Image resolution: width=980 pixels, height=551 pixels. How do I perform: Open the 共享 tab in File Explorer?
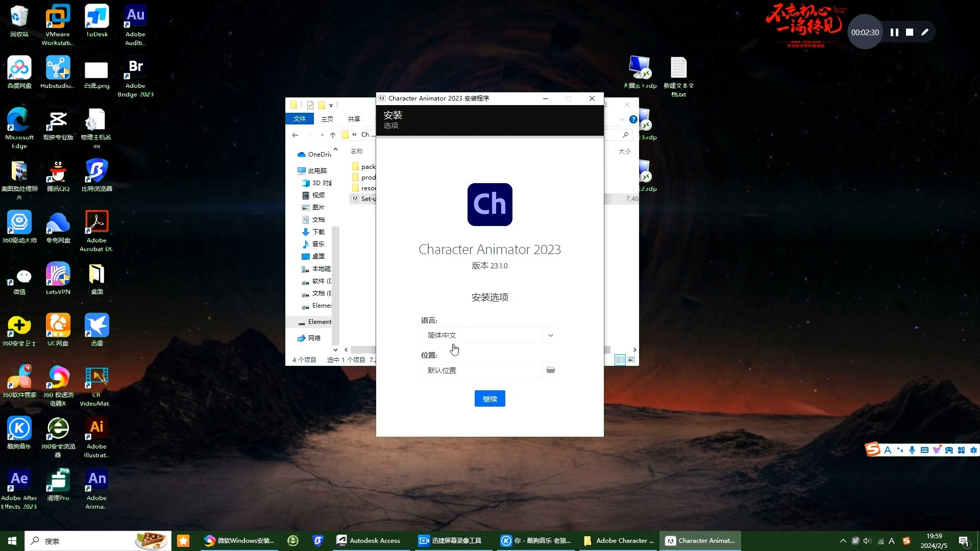(354, 119)
